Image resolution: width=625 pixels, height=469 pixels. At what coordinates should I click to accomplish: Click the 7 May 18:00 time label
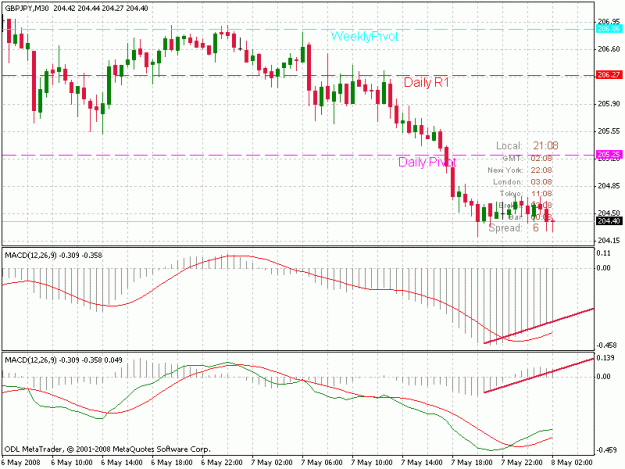[472, 463]
